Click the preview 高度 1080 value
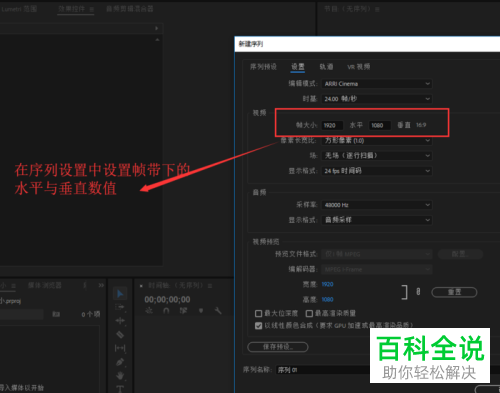The width and height of the screenshot is (500, 393). (327, 299)
